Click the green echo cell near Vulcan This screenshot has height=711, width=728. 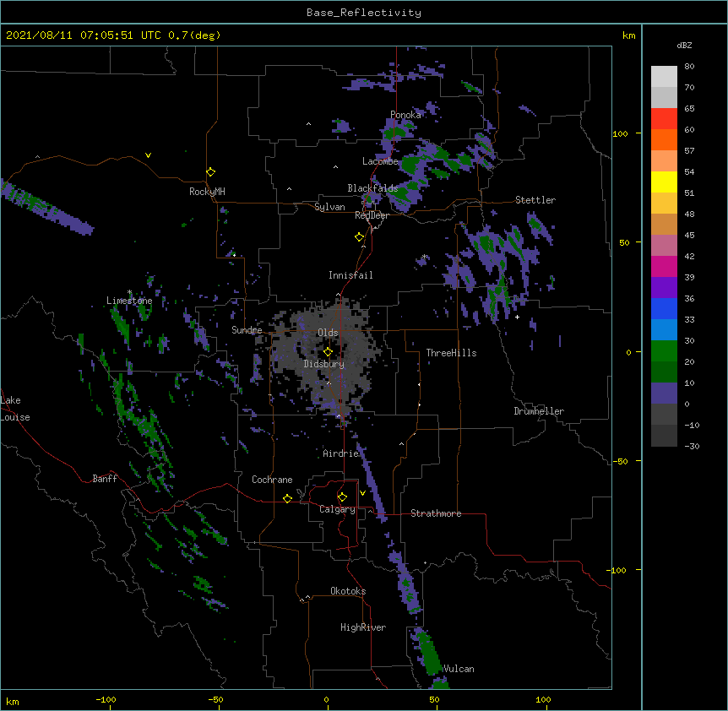click(430, 654)
